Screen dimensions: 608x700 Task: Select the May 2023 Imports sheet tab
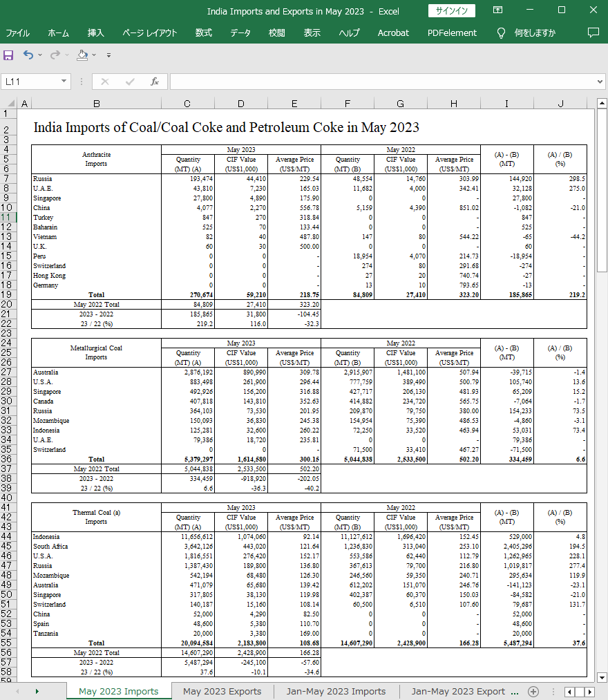point(119,692)
